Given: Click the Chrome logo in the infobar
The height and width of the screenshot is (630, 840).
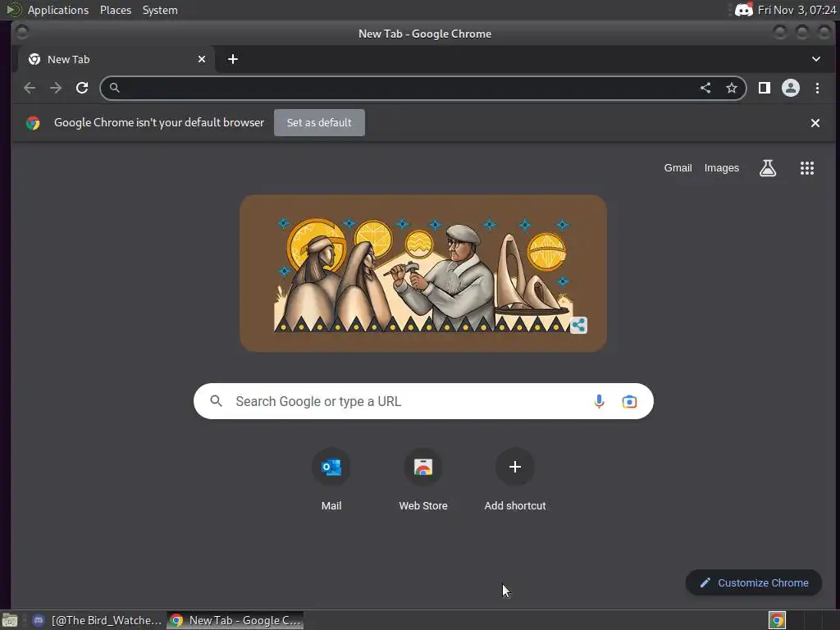Looking at the screenshot, I should [x=33, y=123].
